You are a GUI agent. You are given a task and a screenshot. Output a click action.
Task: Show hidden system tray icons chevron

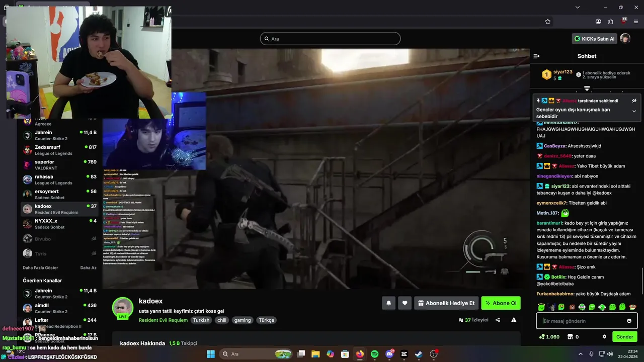(x=580, y=354)
